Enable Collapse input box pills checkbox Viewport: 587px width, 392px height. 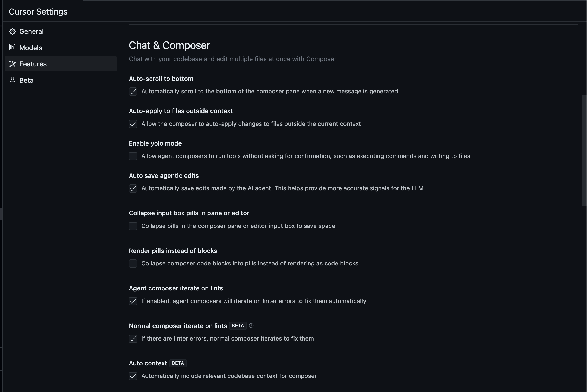[x=133, y=226]
